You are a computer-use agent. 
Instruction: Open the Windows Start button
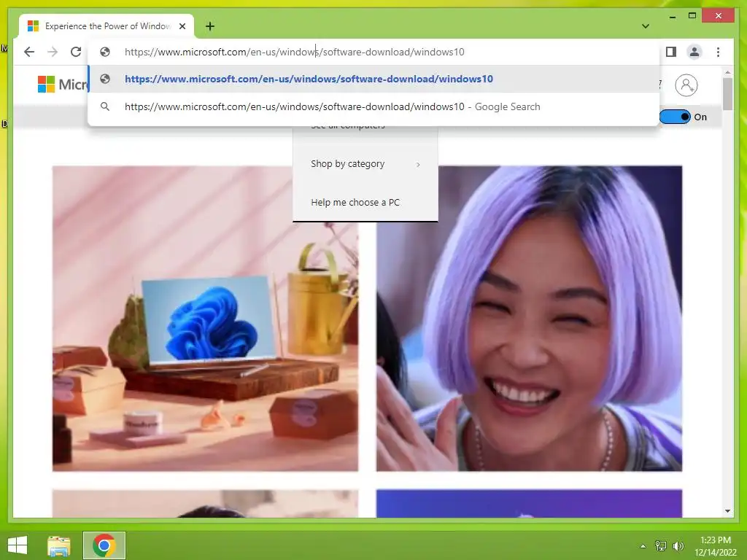tap(18, 545)
